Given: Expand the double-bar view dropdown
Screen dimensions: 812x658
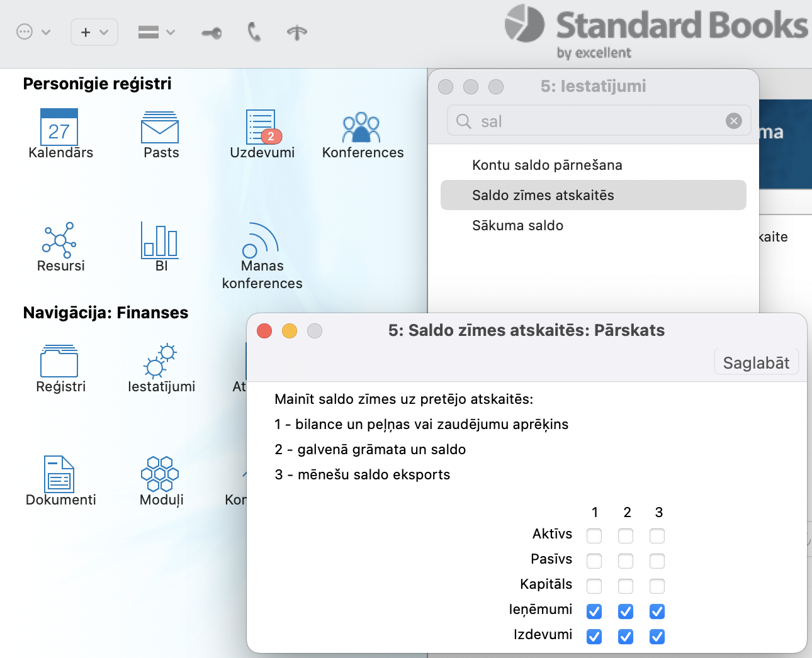Looking at the screenshot, I should tap(156, 32).
